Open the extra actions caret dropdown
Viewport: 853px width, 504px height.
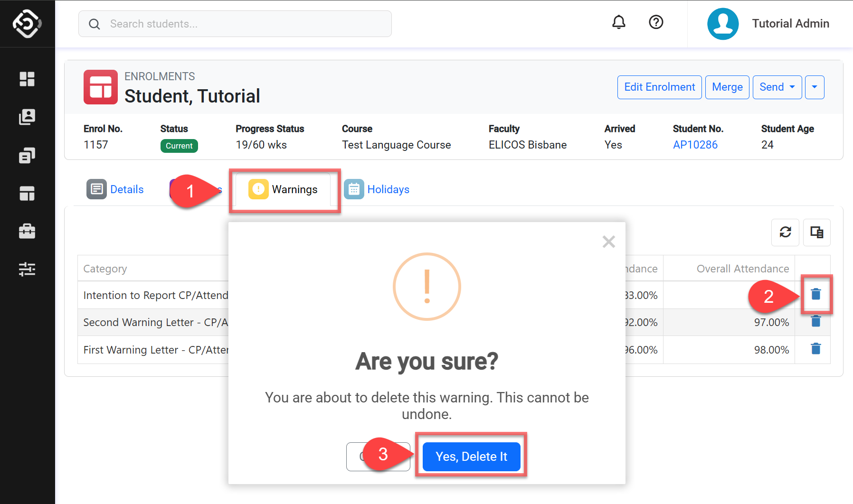[x=815, y=87]
